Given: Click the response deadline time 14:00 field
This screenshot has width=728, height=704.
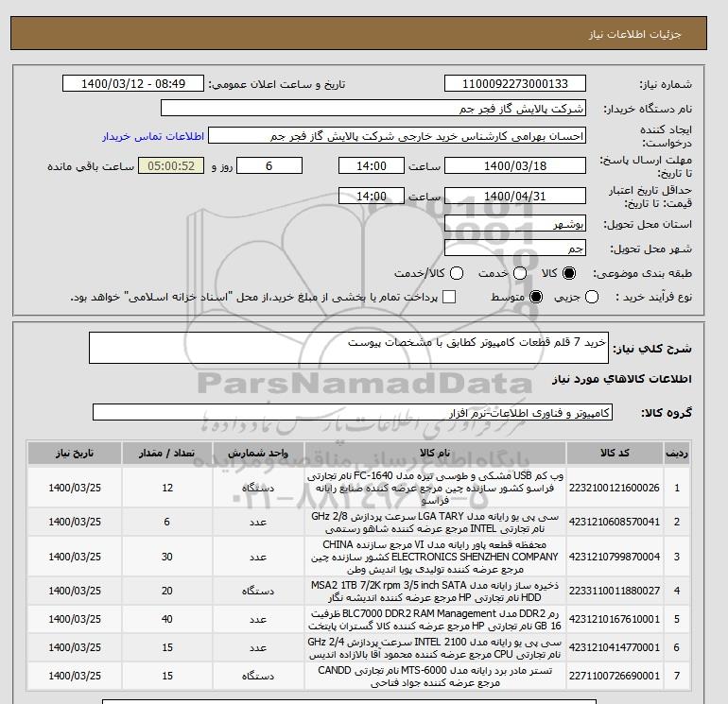Looking at the screenshot, I should [x=372, y=165].
